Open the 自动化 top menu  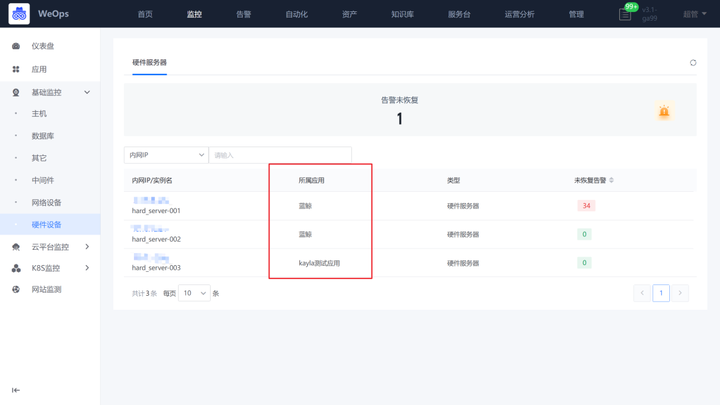click(297, 14)
